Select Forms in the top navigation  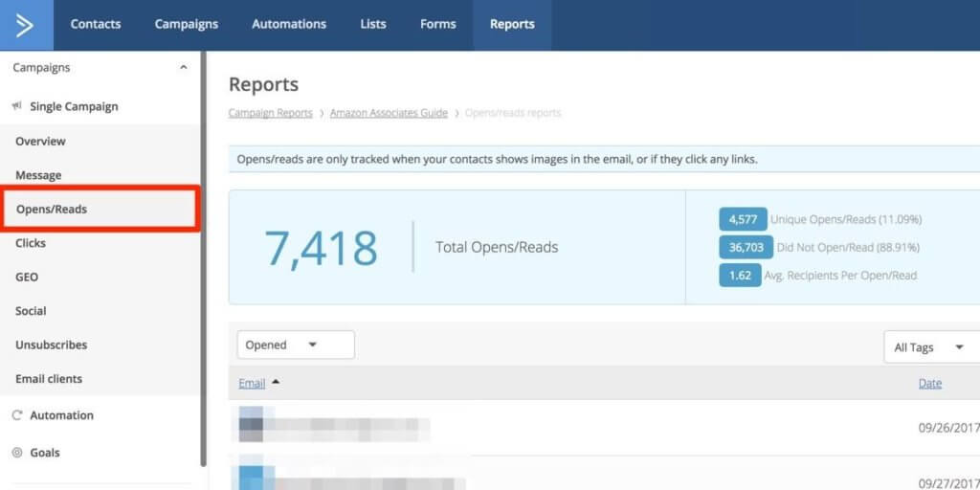(437, 25)
